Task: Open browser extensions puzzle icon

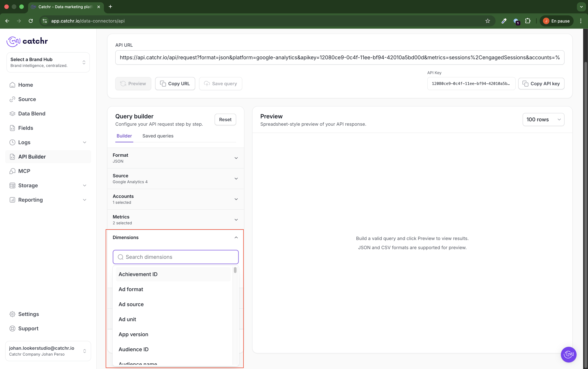Action: click(527, 21)
